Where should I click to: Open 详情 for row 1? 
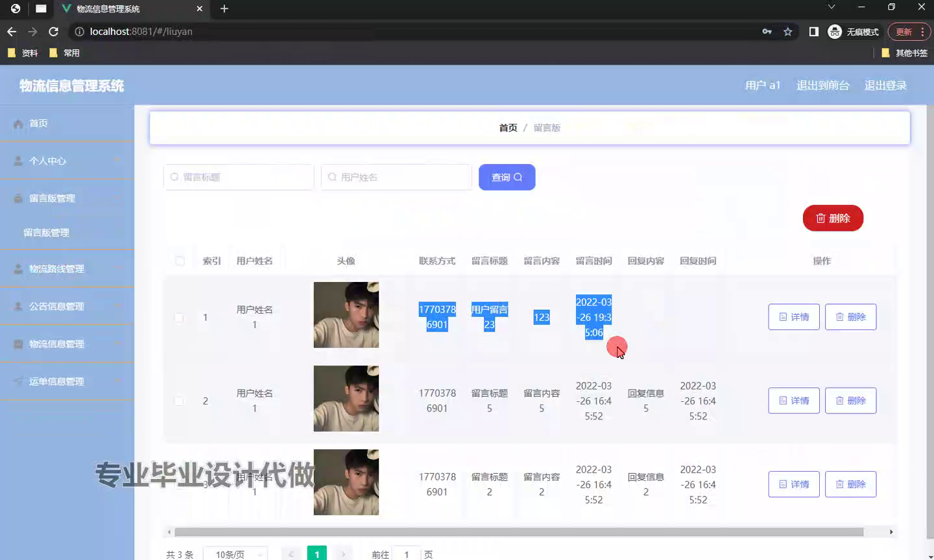[794, 317]
